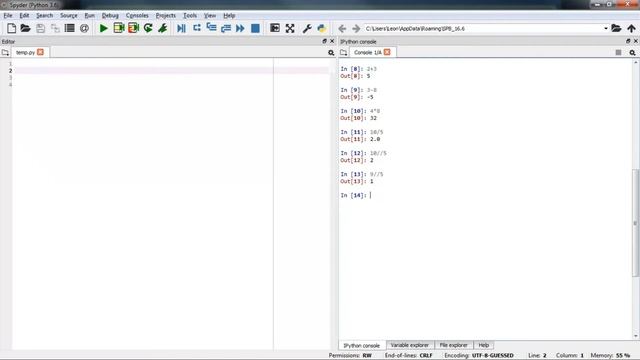Screen dimensions: 640x360
Task: Open the Source menu
Action: tap(69, 16)
